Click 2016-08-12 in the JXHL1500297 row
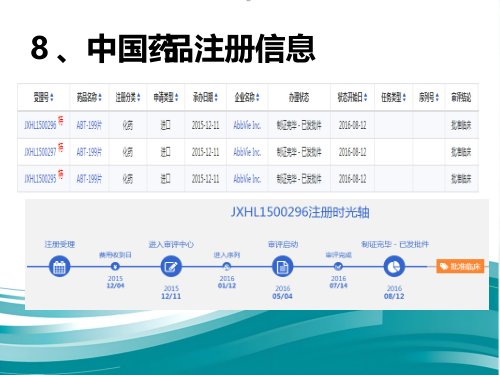This screenshot has width=500, height=375. coord(352,152)
